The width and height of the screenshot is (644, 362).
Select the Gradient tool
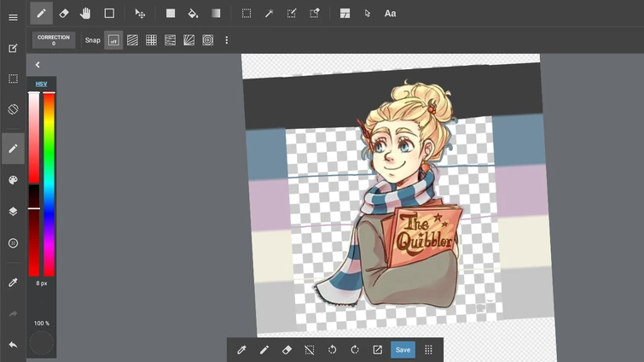216,14
